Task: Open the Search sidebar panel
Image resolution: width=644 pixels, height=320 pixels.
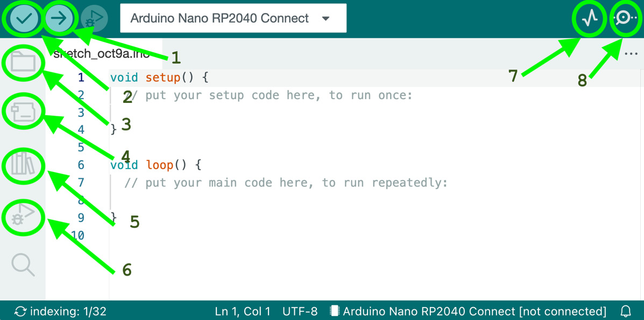Action: 23,265
